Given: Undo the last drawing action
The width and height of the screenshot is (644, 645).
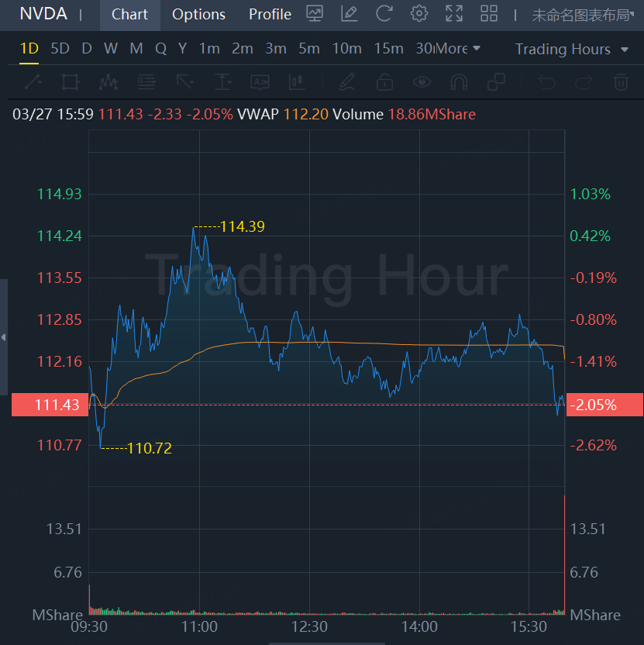Looking at the screenshot, I should tap(546, 82).
